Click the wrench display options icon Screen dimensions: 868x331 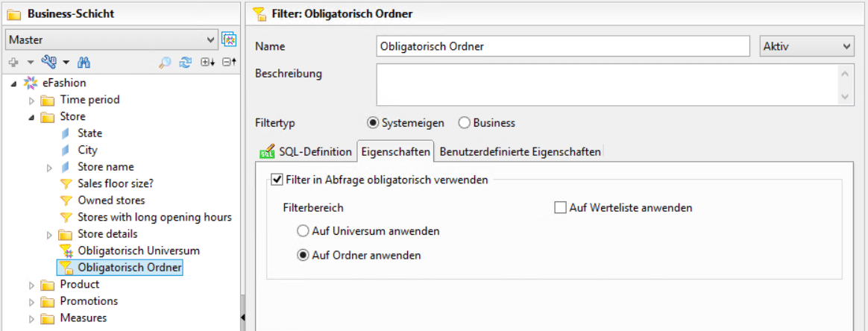[49, 62]
